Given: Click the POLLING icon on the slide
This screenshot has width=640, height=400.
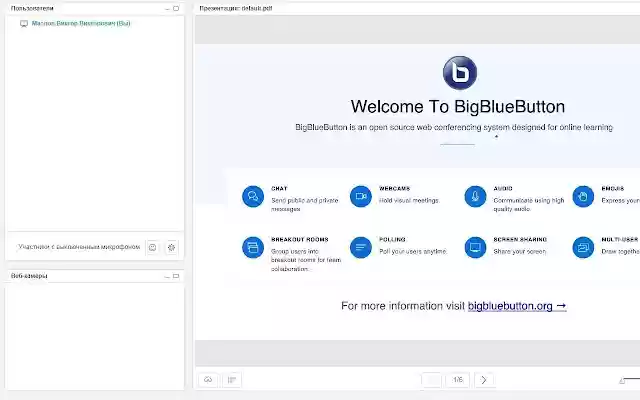Looking at the screenshot, I should [361, 247].
